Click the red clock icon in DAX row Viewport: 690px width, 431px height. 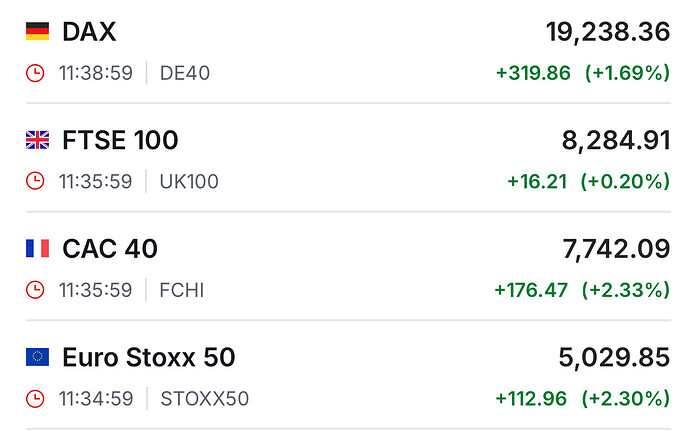35,73
